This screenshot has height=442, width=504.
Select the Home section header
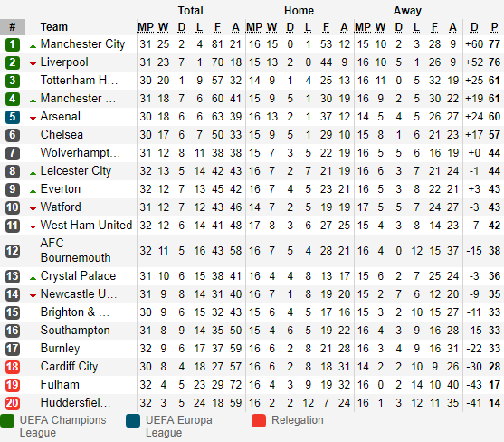point(299,11)
